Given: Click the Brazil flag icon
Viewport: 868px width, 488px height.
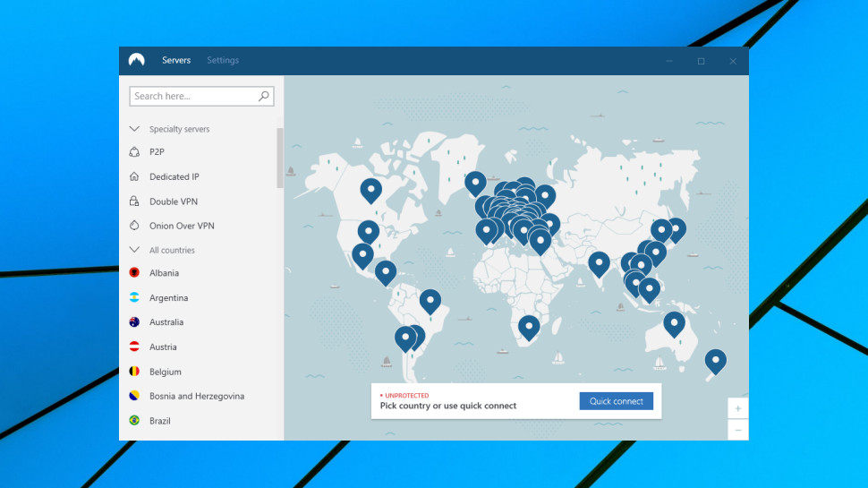Looking at the screenshot, I should pyautogui.click(x=134, y=421).
